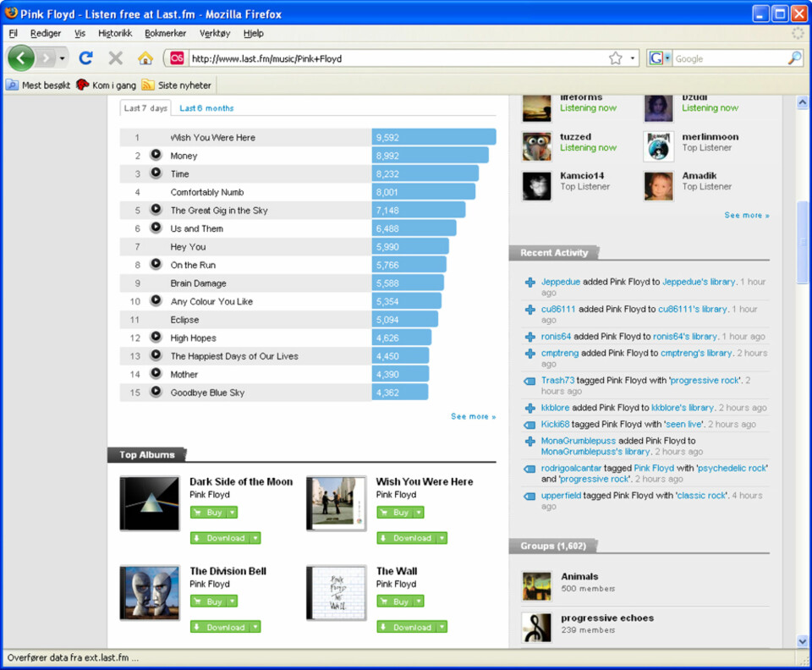
Task: Play the track High Hopes
Action: pyautogui.click(x=156, y=337)
